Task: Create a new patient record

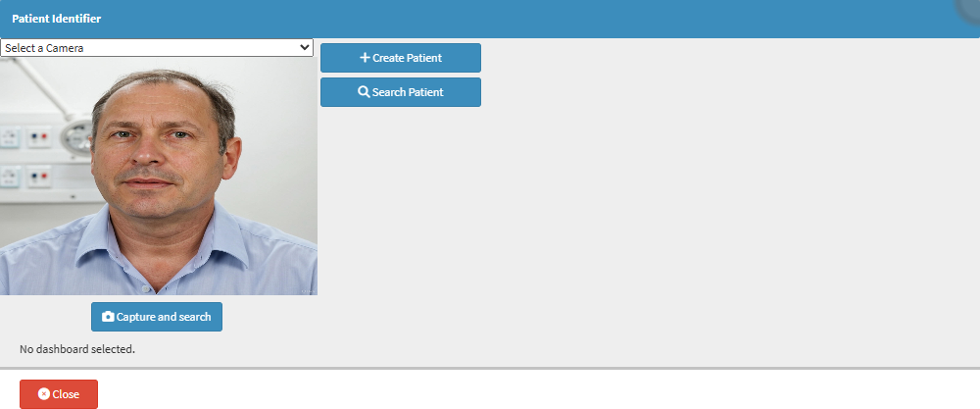Action: [401, 58]
